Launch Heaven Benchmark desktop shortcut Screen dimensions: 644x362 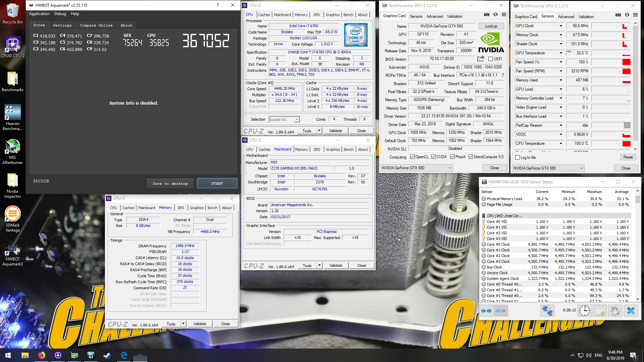12,117
